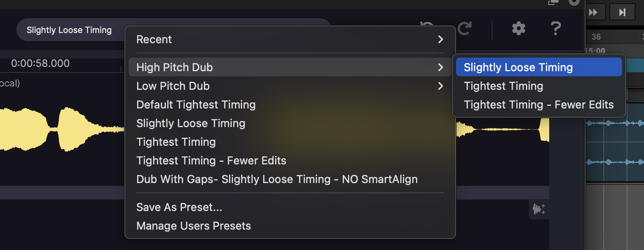Open Manage Users Presets

tap(193, 226)
